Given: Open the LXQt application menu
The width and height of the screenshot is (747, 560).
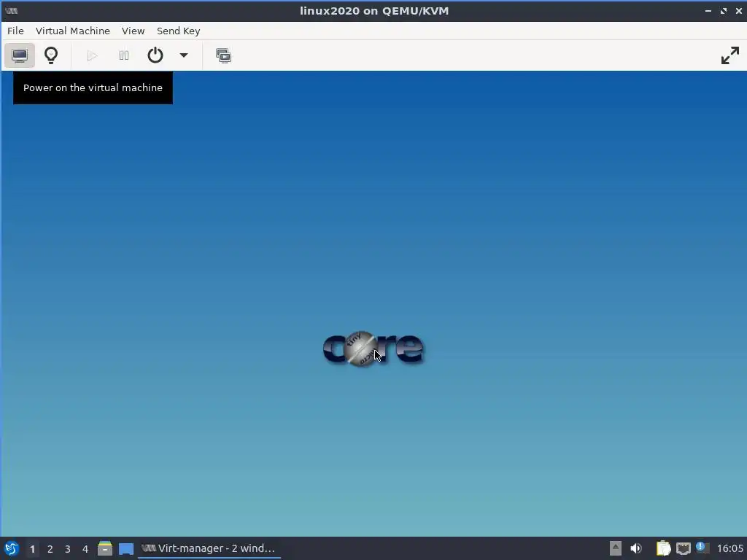Looking at the screenshot, I should click(12, 548).
